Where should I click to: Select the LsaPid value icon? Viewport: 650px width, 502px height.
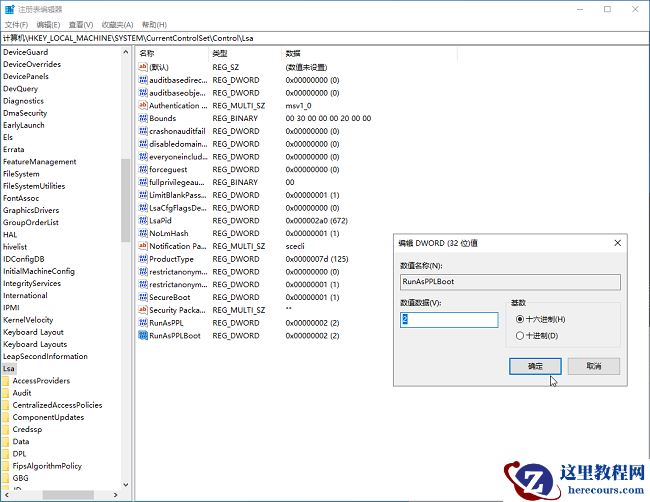pyautogui.click(x=143, y=221)
